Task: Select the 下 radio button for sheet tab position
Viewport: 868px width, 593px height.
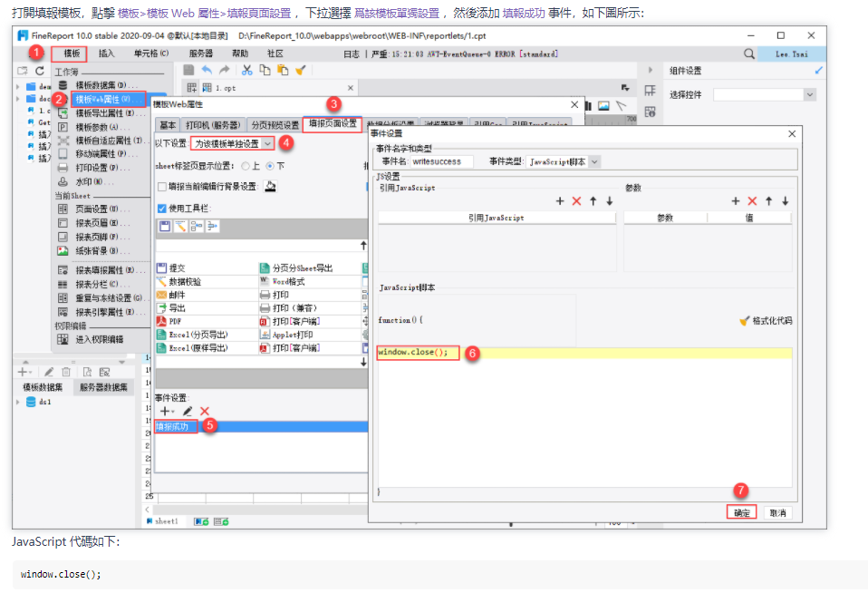Action: (x=270, y=166)
